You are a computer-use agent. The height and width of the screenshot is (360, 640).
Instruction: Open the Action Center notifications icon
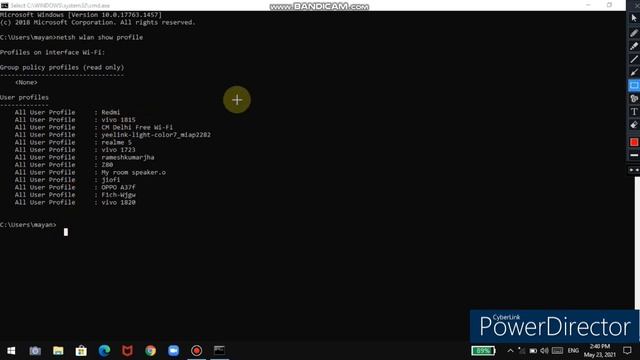point(627,351)
